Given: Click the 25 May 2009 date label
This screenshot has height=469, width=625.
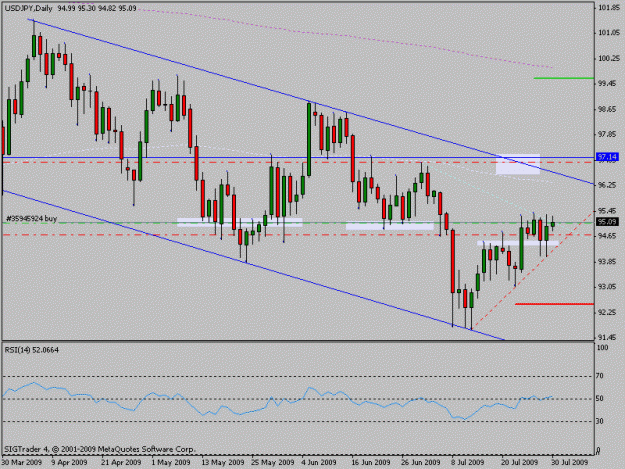Looking at the screenshot, I should tap(273, 462).
